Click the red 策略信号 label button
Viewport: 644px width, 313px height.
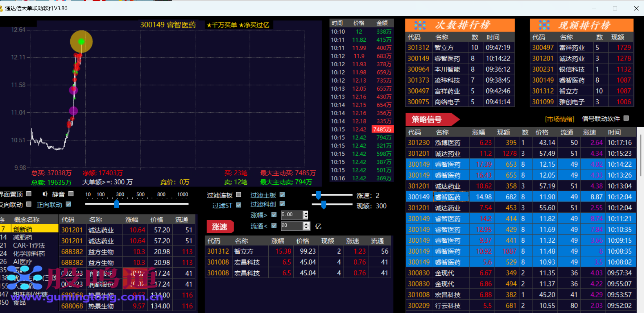(432, 119)
